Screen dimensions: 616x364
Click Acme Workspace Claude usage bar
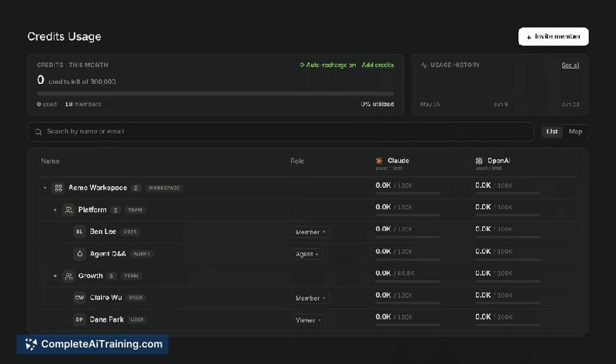tap(408, 193)
